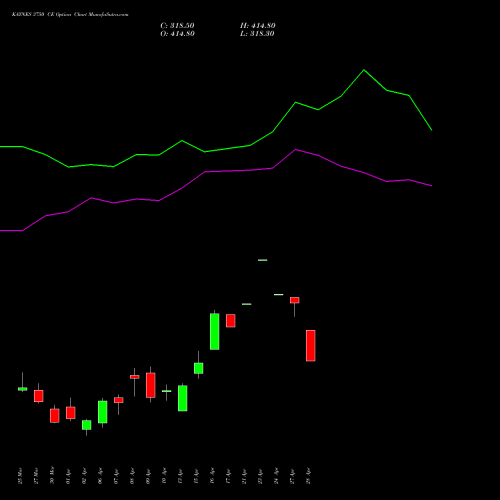
Task: Click the '07 Apr' date axis label
Action: [116, 476]
